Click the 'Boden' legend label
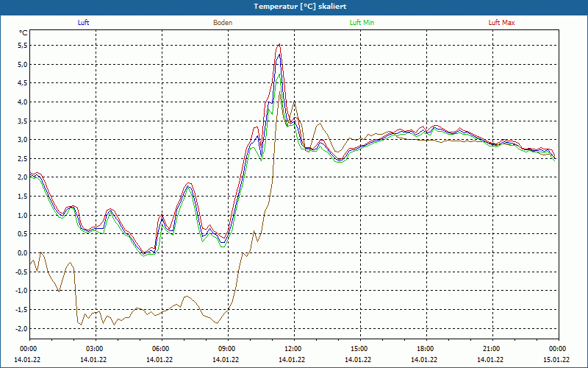This screenshot has height=368, width=588. click(x=223, y=23)
